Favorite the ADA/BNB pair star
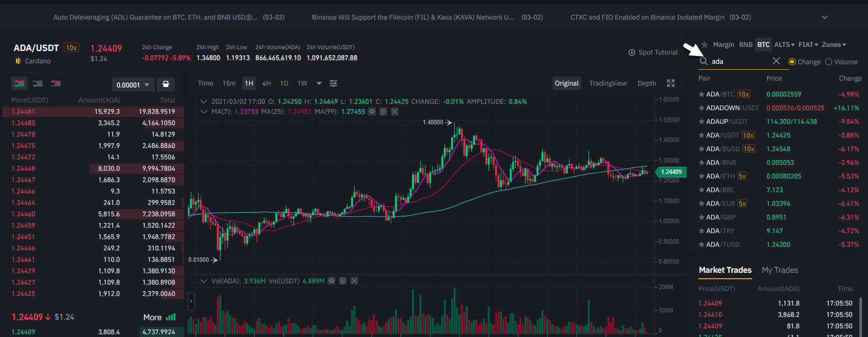 [x=701, y=163]
